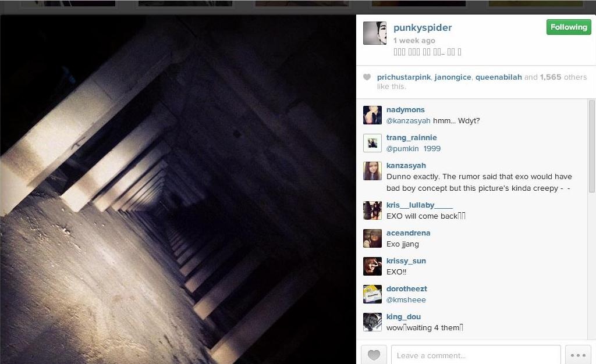Image resolution: width=596 pixels, height=364 pixels.
Task: Click the @kmsheee mention link
Action: point(406,300)
